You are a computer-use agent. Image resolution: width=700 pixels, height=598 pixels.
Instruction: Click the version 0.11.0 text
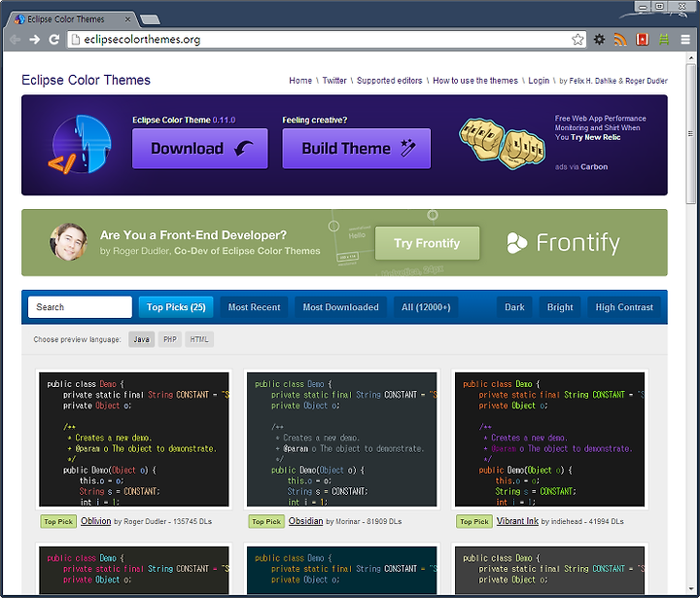click(224, 121)
